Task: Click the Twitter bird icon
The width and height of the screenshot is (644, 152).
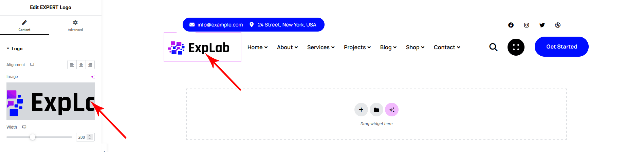Action: tap(542, 25)
